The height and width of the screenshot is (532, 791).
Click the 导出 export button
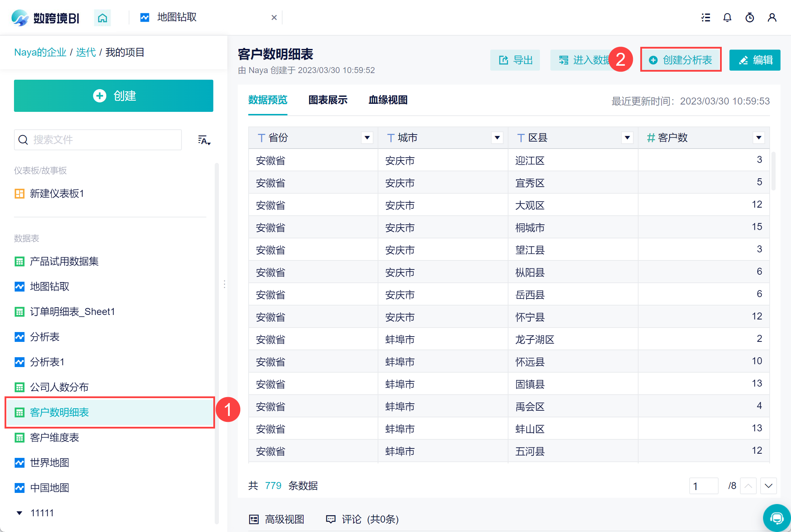[x=515, y=60]
